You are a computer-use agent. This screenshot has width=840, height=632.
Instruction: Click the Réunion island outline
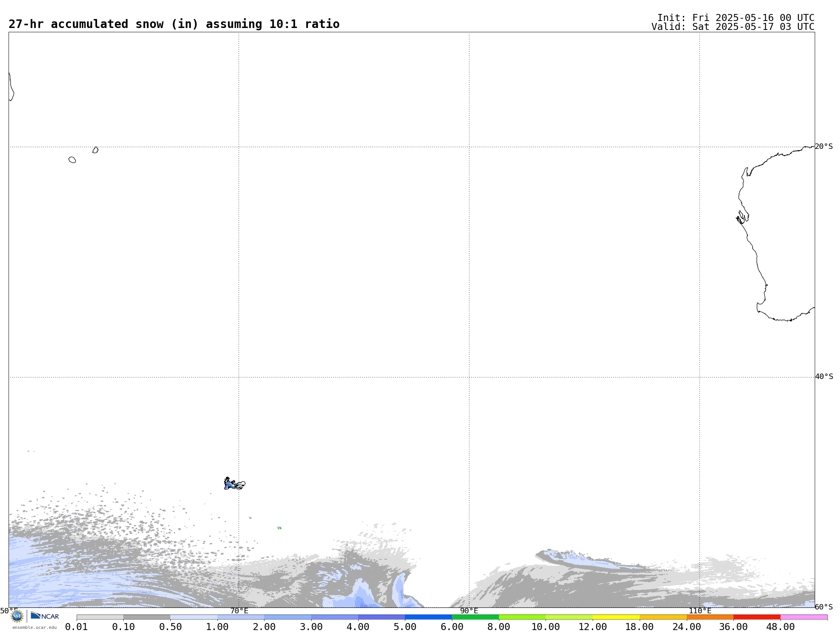[72, 160]
